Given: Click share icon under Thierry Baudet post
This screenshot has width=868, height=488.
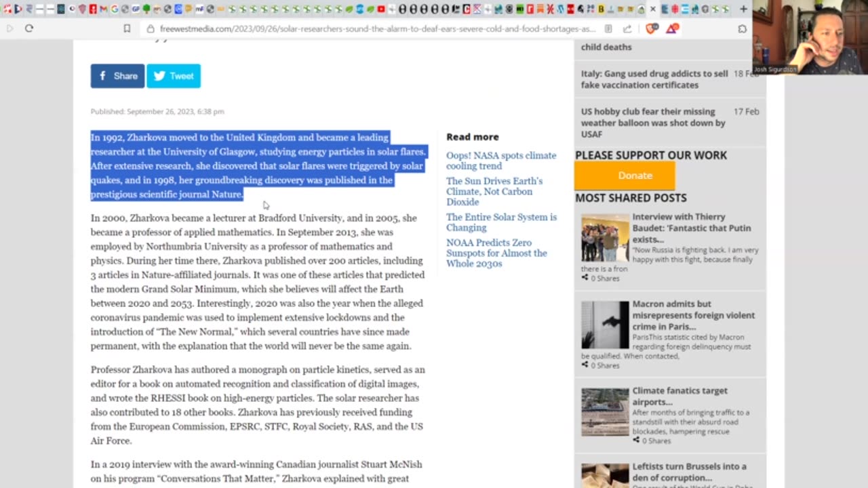Looking at the screenshot, I should (585, 278).
